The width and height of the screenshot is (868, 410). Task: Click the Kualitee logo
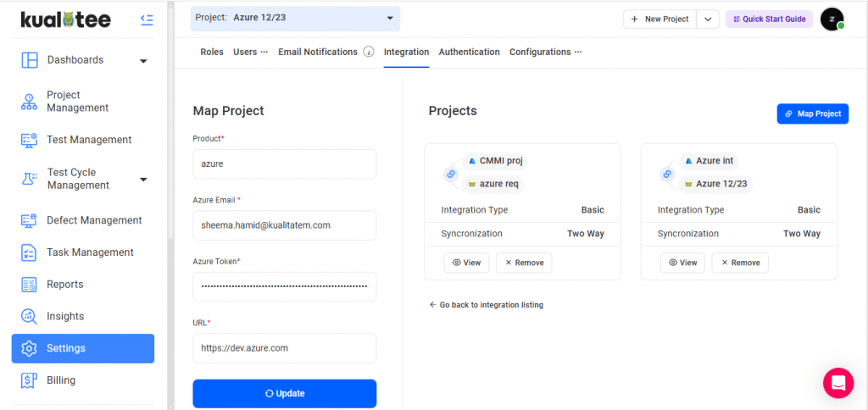pyautogui.click(x=65, y=20)
